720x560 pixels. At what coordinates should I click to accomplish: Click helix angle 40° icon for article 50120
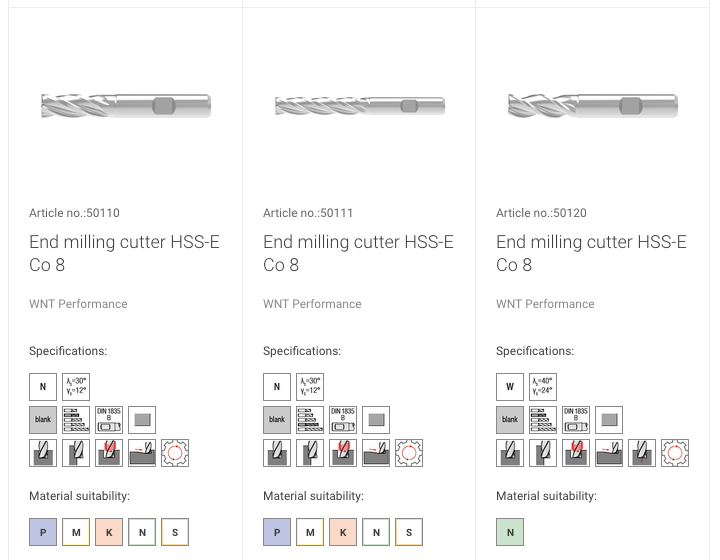pyautogui.click(x=543, y=386)
